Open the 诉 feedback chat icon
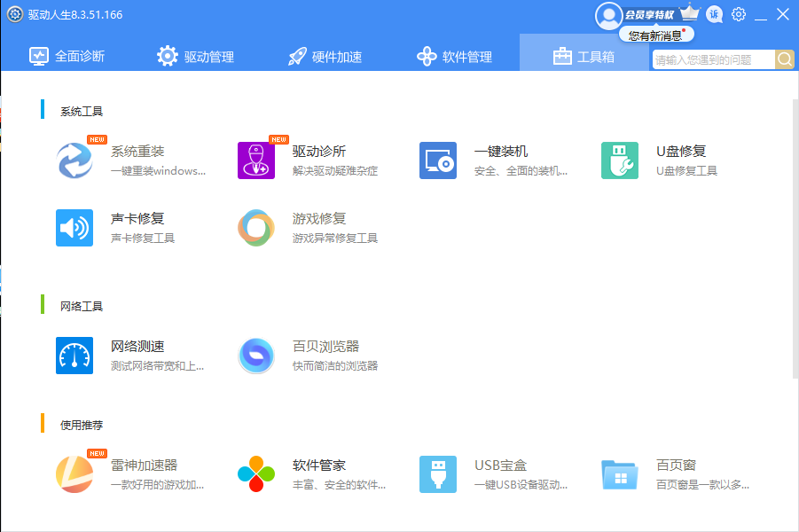Viewport: 799px width, 532px height. point(715,14)
